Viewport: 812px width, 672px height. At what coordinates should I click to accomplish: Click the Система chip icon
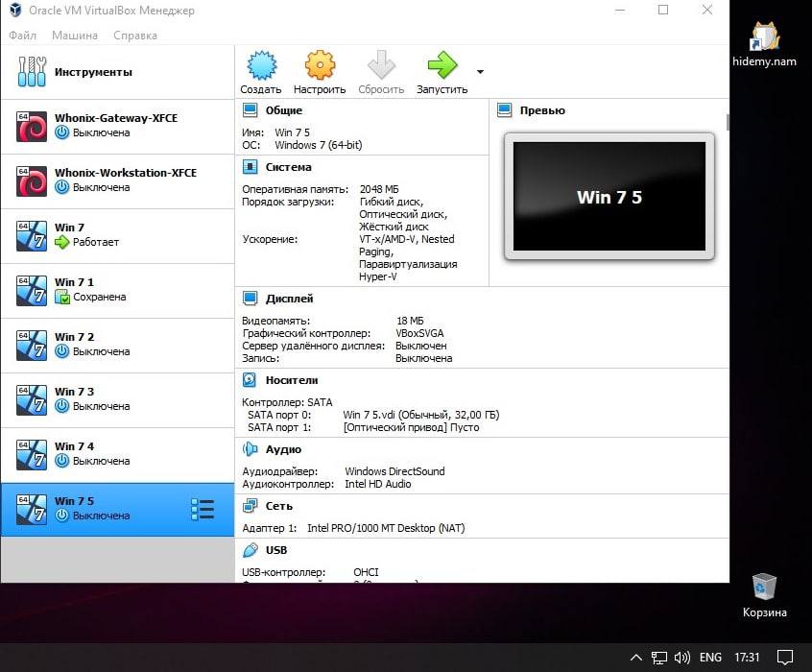(251, 166)
